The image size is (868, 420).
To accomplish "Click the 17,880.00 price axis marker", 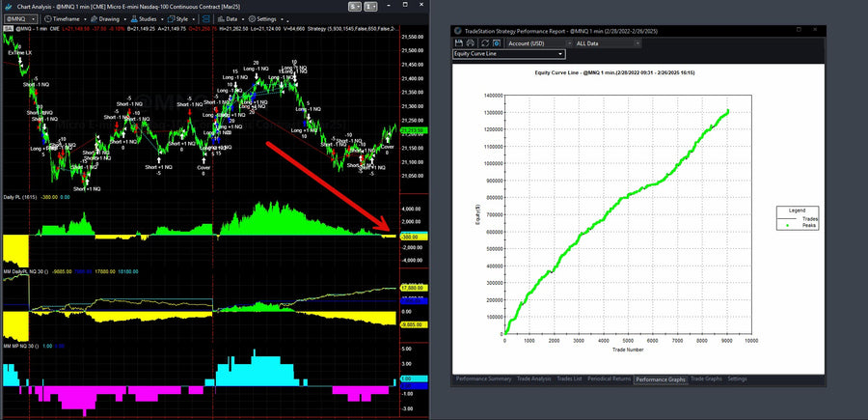I will click(x=415, y=288).
